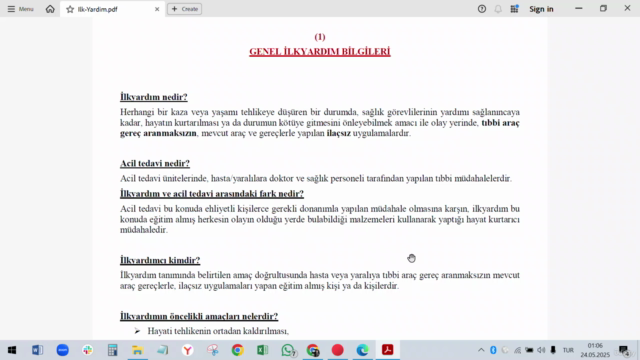640x360 pixels.
Task: Click the bullet Hayati tehlikenin ortadan kaldırılması
Action: tap(218, 331)
